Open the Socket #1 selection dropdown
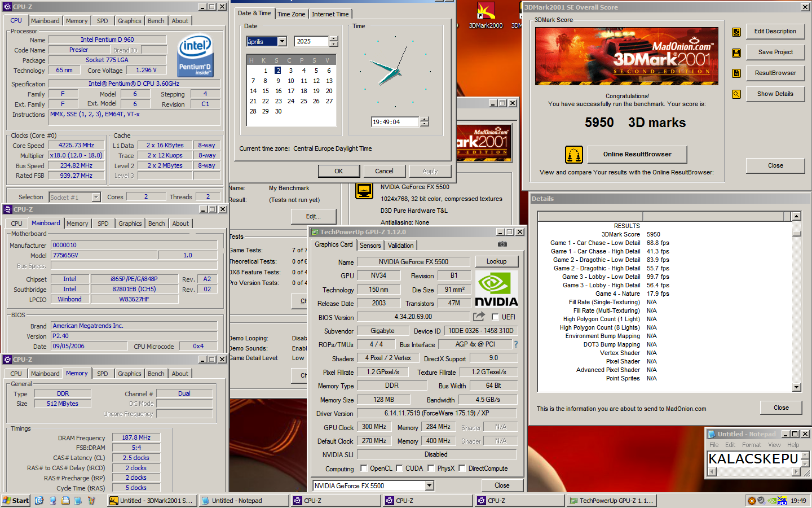 [x=96, y=197]
